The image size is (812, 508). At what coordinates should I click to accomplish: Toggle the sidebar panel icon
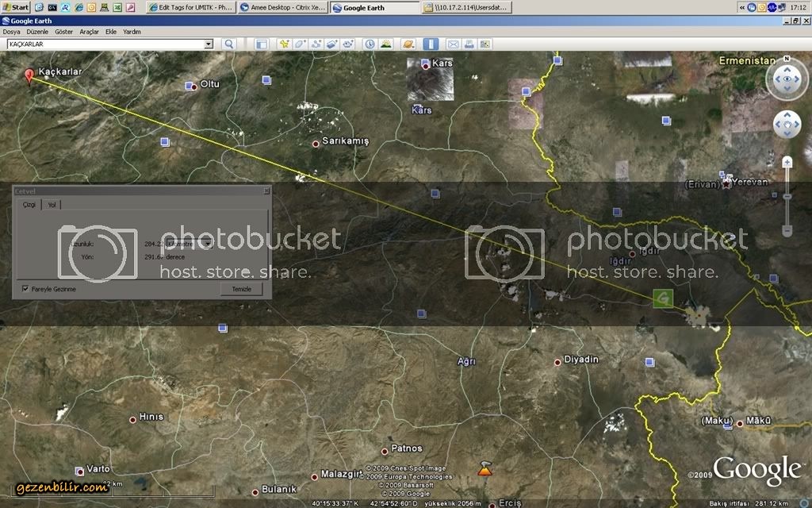pos(261,44)
